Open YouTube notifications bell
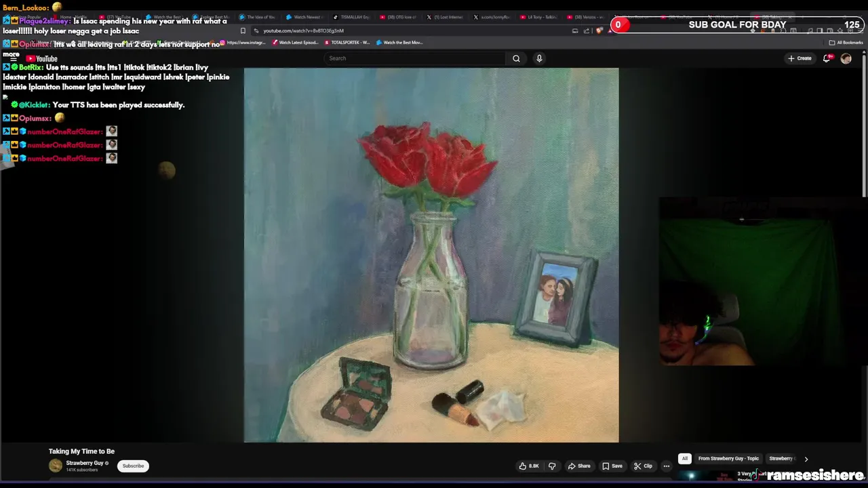868x488 pixels. click(x=826, y=58)
